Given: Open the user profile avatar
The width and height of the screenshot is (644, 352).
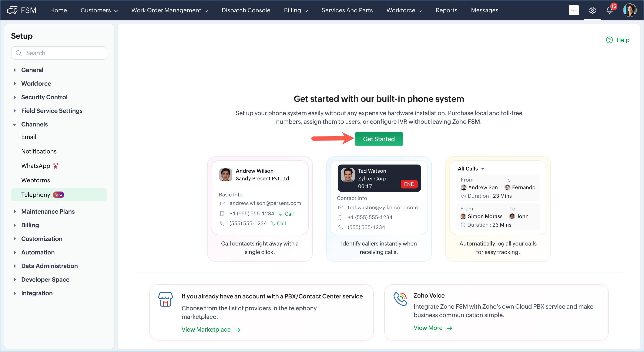Looking at the screenshot, I should pos(630,10).
